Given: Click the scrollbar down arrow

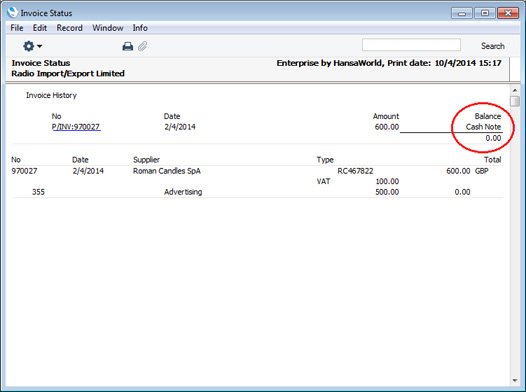Looking at the screenshot, I should (x=515, y=380).
